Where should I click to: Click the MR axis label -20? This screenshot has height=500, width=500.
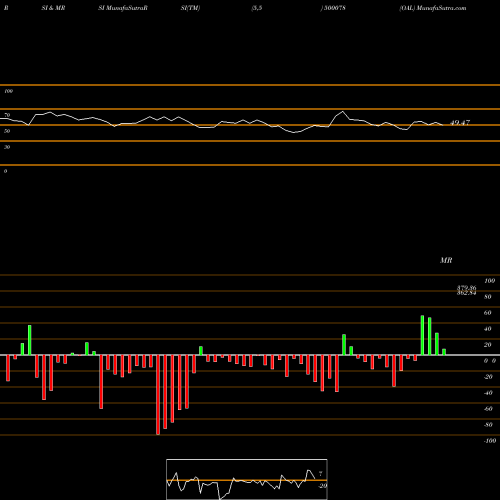(x=488, y=377)
